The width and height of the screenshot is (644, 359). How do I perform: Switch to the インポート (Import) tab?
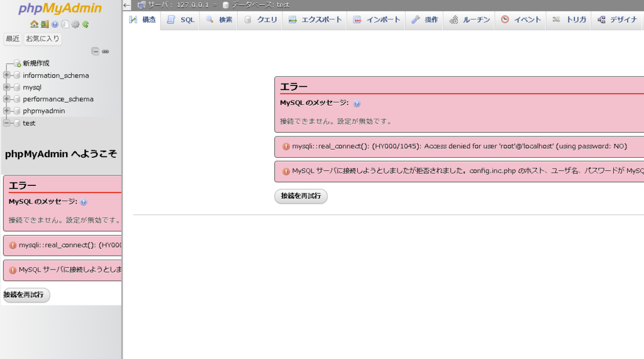click(377, 19)
